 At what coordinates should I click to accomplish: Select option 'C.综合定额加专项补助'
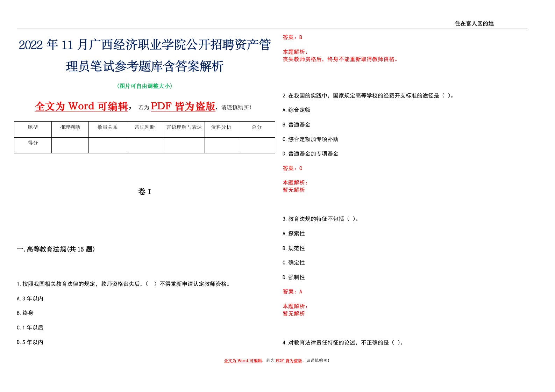(310, 139)
